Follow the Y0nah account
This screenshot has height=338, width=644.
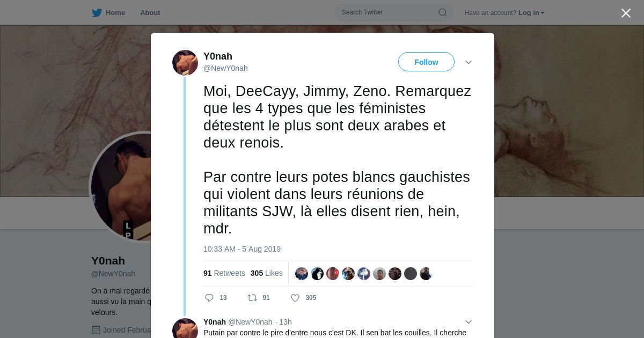coord(426,62)
